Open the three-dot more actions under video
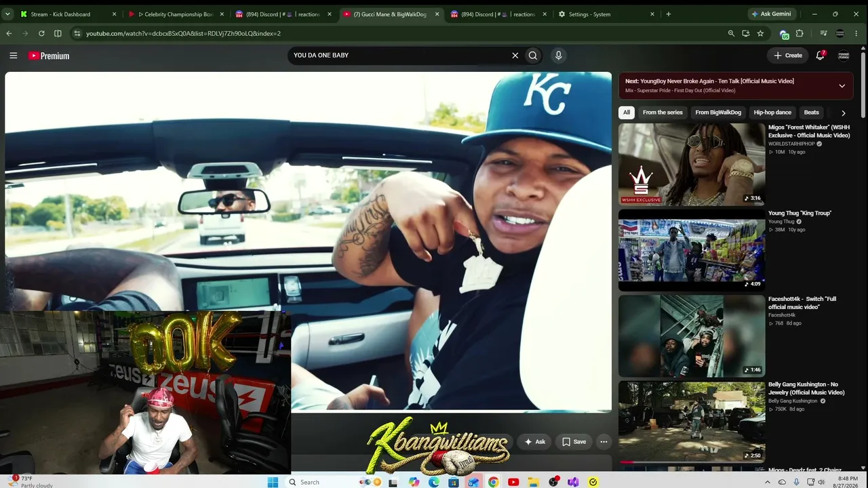Screen dimensions: 868x488 (604, 442)
